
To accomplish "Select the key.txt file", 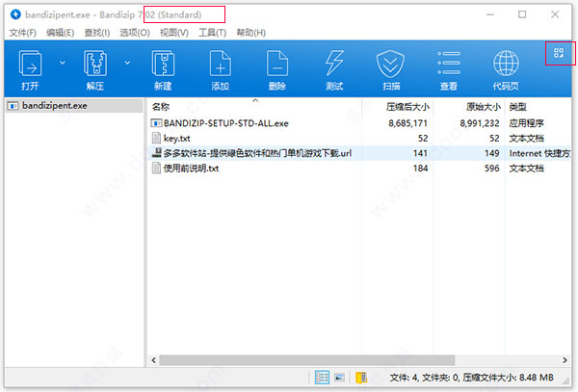I will [176, 139].
